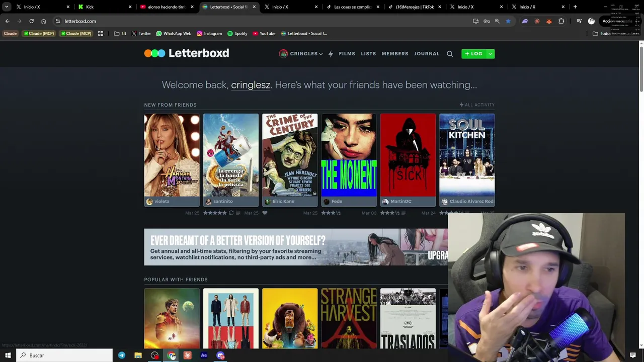
Task: Open the WhatsApp Web bookmark
Action: 174,34
